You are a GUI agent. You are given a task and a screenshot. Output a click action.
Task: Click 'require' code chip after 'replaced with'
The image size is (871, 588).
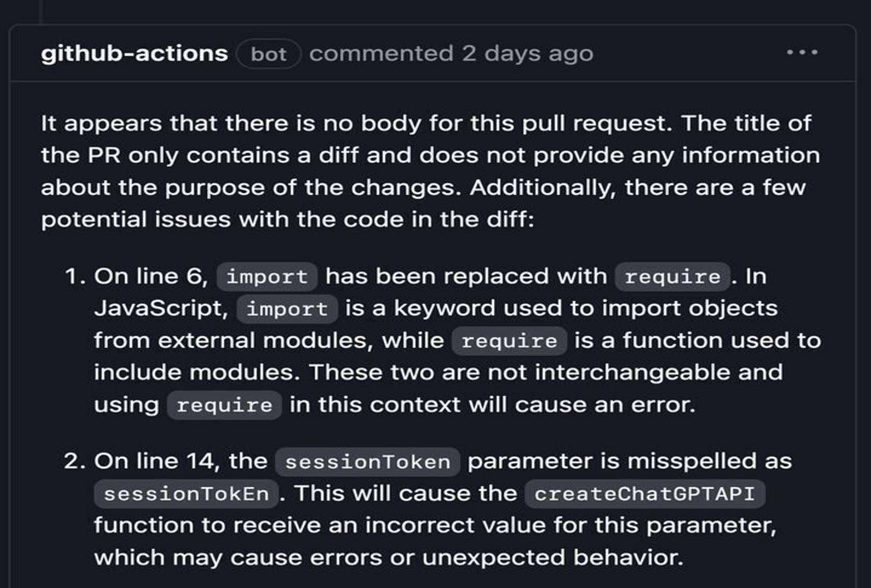click(672, 277)
